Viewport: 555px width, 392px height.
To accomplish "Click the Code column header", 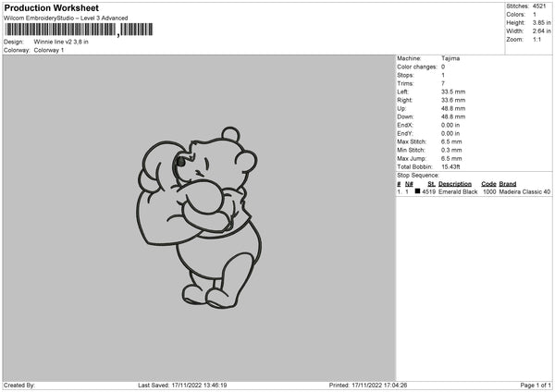I will tap(488, 184).
